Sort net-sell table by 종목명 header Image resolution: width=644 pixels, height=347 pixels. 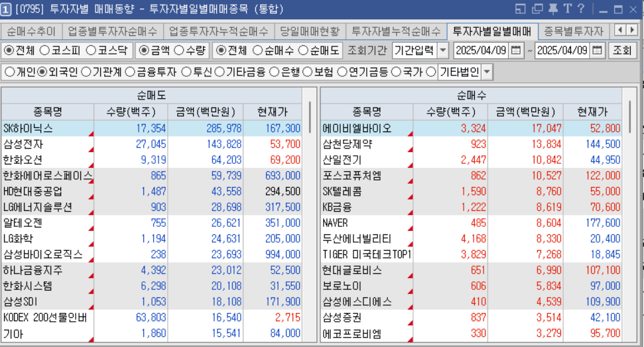click(48, 111)
